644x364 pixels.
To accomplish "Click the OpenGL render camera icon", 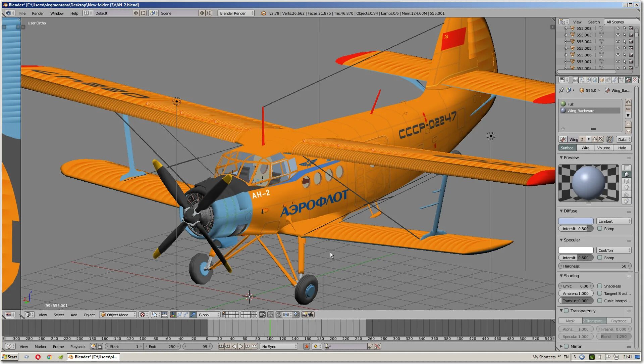I will 304,315.
